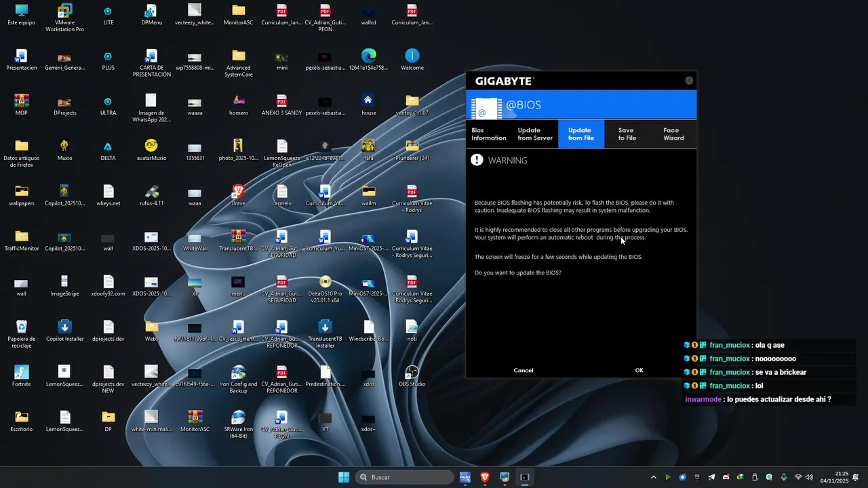
Task: Select the wkeys.net text file
Action: [x=108, y=195]
